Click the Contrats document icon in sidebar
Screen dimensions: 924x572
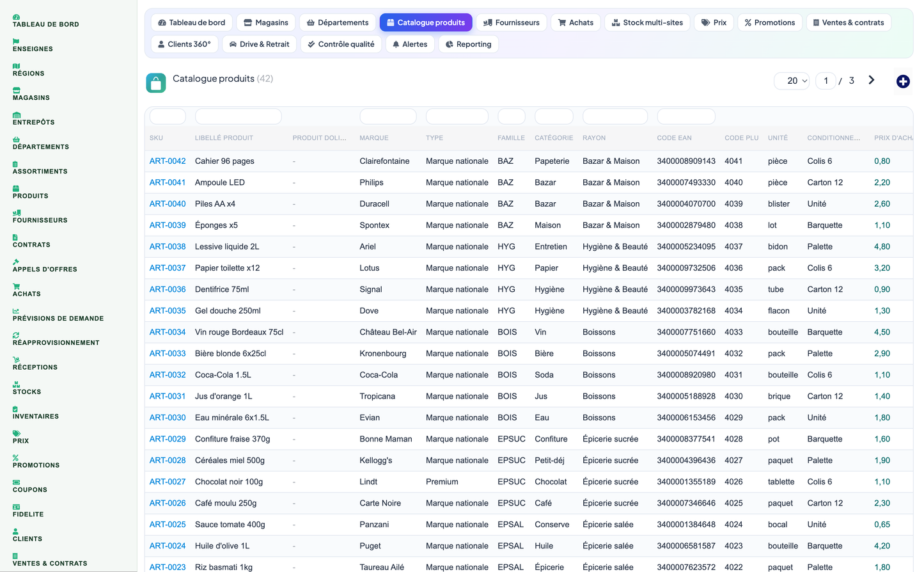(x=15, y=237)
